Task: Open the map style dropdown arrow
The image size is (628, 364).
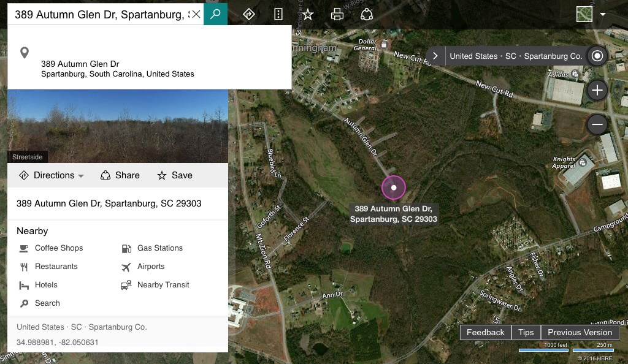Action: [x=603, y=14]
